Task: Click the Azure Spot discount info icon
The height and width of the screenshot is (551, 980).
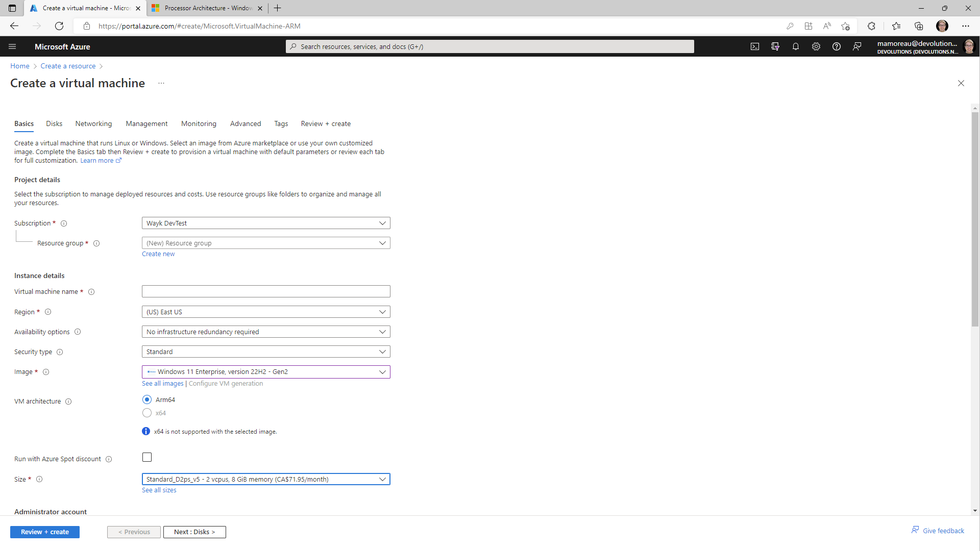Action: click(x=109, y=459)
